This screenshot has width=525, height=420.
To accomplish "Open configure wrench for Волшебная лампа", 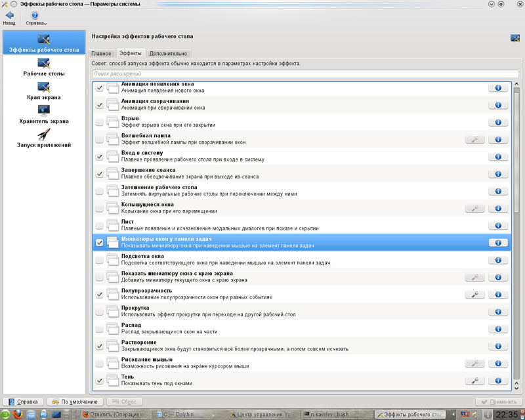I will coord(474,139).
